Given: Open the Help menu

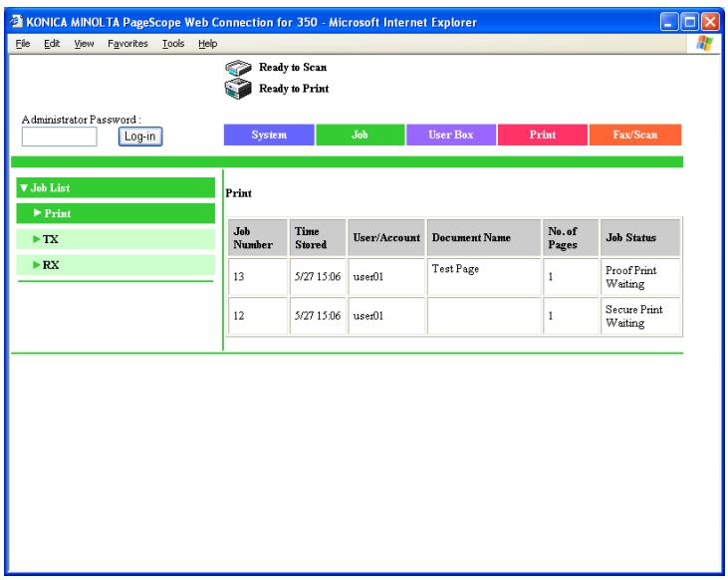Looking at the screenshot, I should [207, 44].
